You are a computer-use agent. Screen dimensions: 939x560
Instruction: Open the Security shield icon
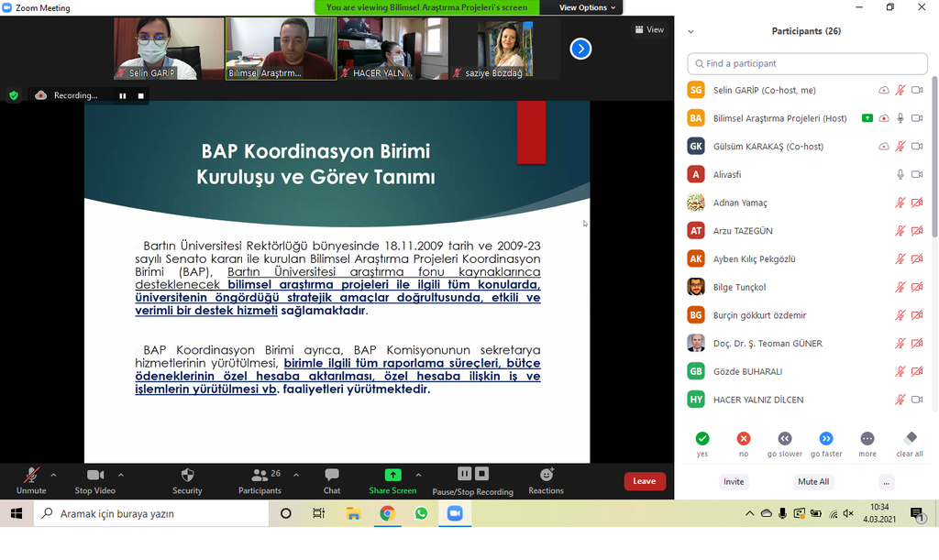(x=187, y=476)
